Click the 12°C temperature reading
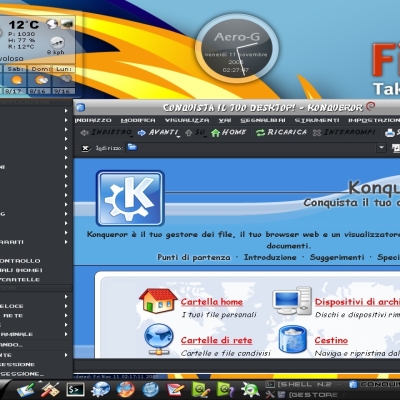400x400 pixels. pos(24,25)
